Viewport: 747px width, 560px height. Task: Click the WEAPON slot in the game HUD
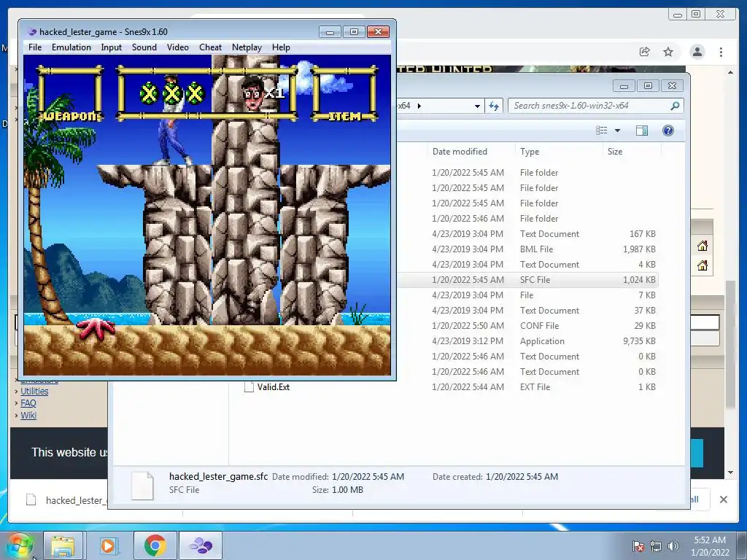pyautogui.click(x=70, y=93)
